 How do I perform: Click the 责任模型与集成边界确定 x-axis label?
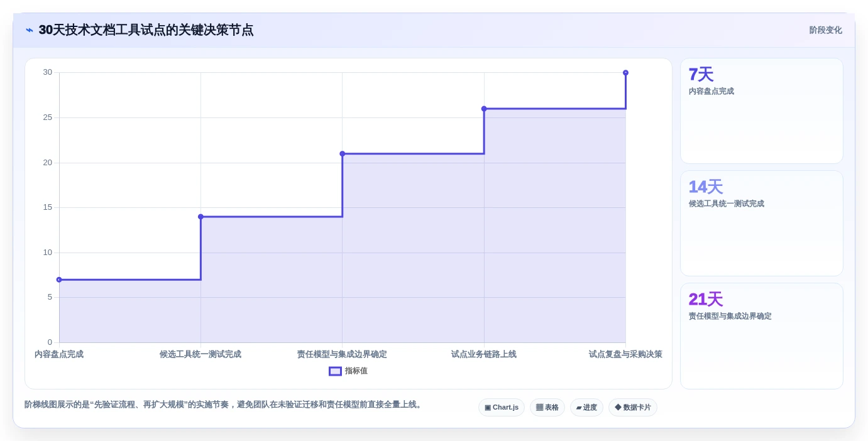pos(342,354)
